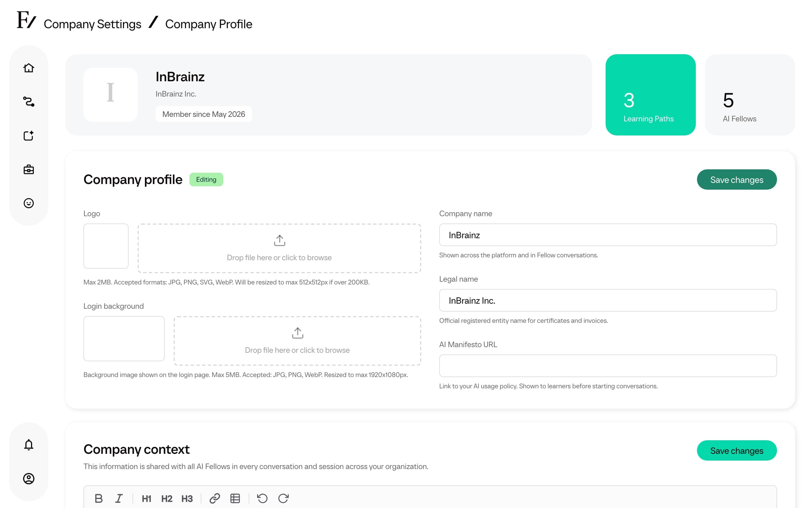Open Learning Paths route icon in sidebar
This screenshot has height=508, width=812.
(28, 102)
